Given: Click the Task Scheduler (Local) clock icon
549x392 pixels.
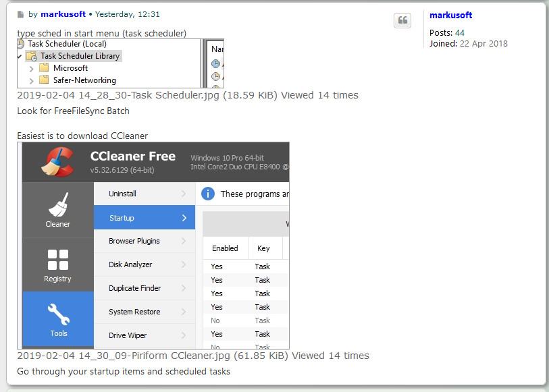Looking at the screenshot, I should pos(20,44).
